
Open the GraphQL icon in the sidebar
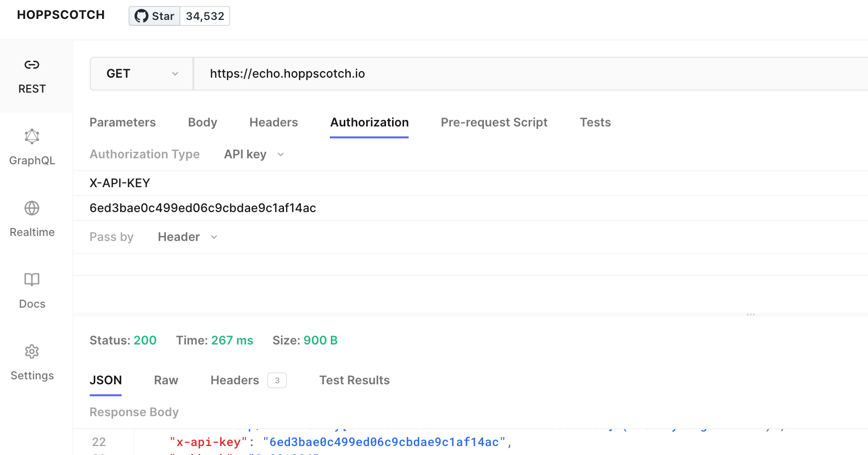(32, 136)
